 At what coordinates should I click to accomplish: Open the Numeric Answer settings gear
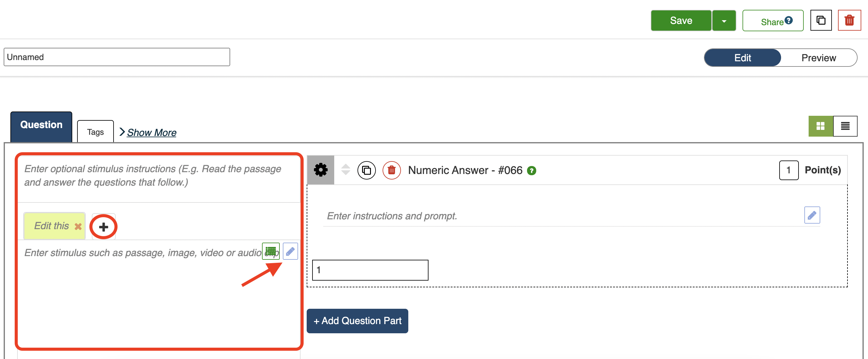320,170
